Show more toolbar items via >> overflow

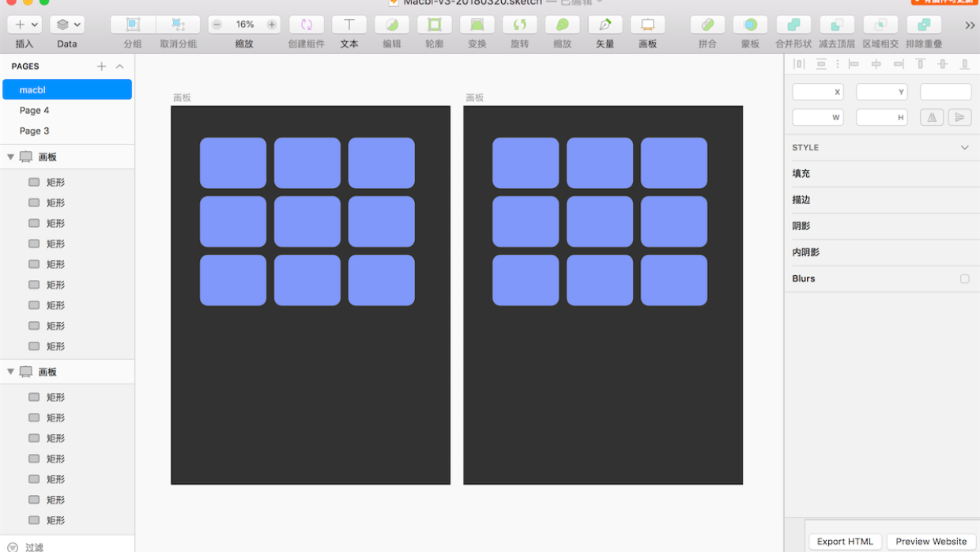[970, 25]
